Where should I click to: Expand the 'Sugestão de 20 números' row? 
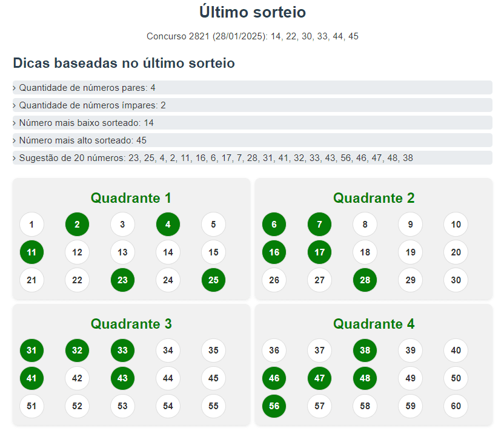pyautogui.click(x=253, y=158)
